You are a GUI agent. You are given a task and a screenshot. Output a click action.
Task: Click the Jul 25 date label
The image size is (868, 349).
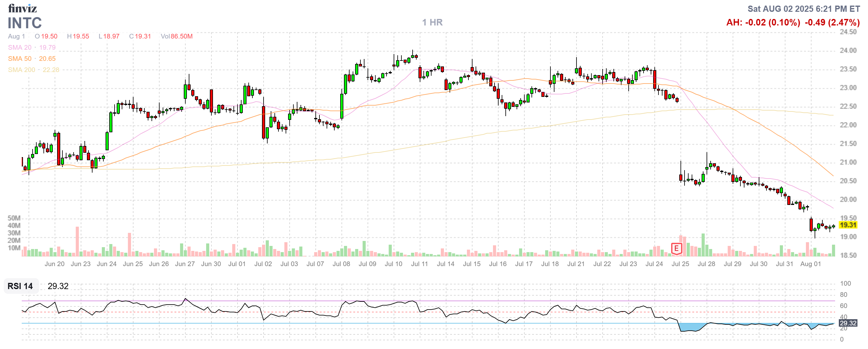(680, 264)
